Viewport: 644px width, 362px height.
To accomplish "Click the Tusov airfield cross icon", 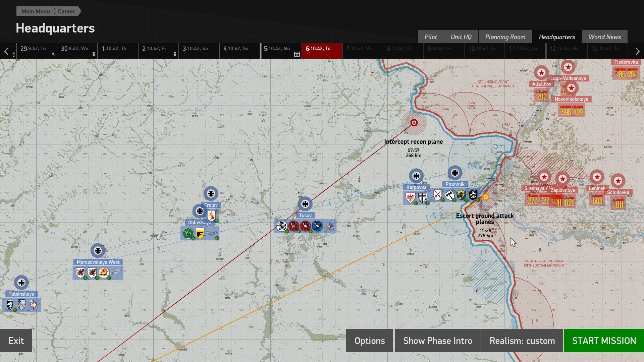I will coord(305,204).
